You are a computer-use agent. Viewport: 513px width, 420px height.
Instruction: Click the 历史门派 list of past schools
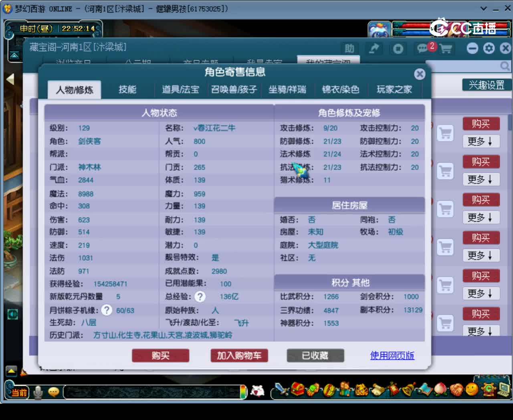point(163,335)
